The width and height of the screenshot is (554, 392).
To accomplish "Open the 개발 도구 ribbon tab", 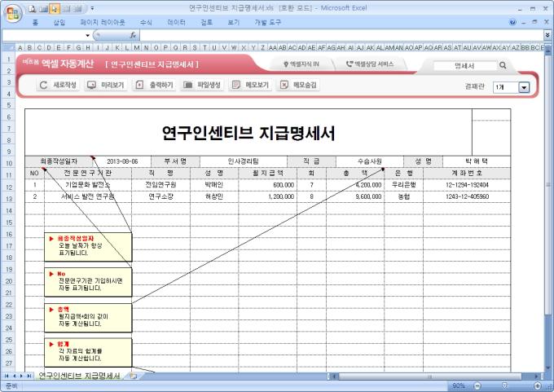I will [x=267, y=23].
